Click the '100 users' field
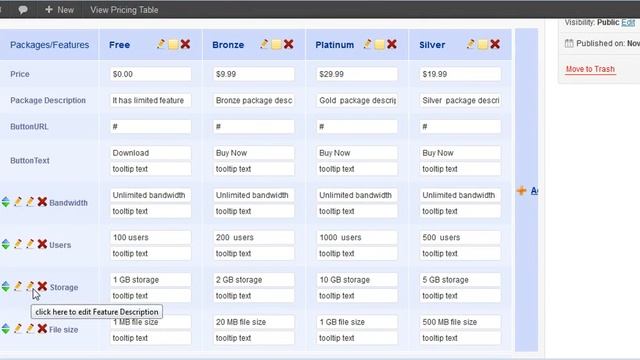640x360 pixels. tap(150, 238)
